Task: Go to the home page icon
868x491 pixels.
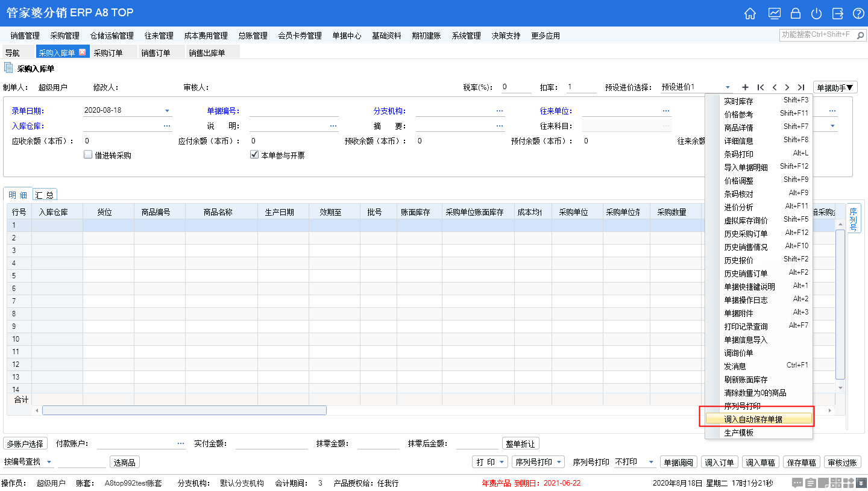Action: pos(750,13)
